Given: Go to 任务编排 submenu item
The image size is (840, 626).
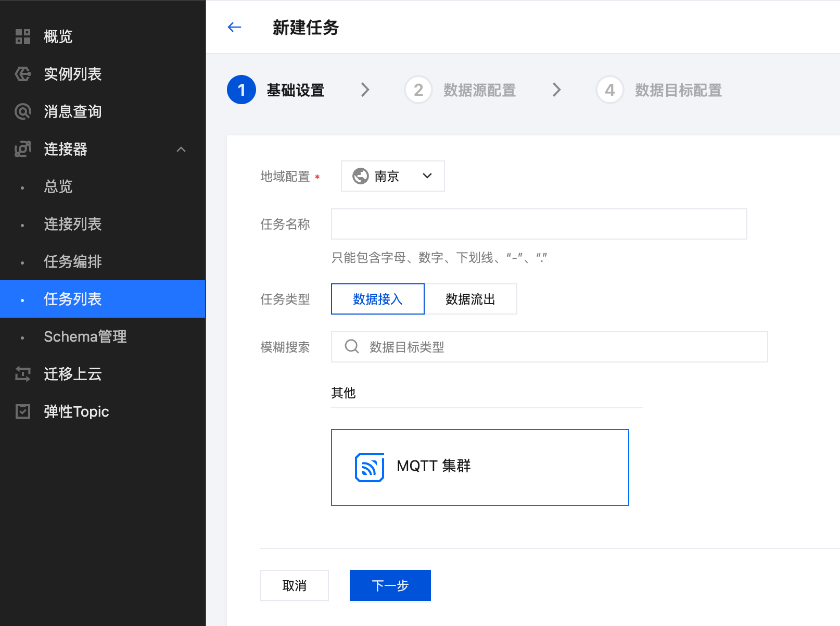Looking at the screenshot, I should pos(103,261).
